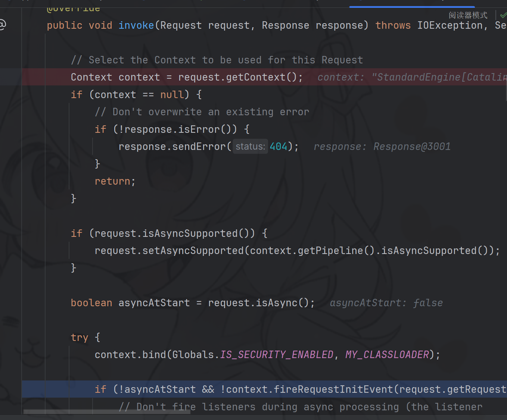Click the inline 'Response@3001' debug value
The image size is (507, 420).
(412, 147)
